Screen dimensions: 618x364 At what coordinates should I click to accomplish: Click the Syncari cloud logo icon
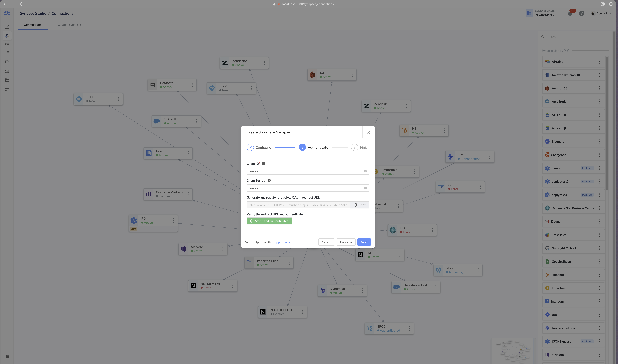pos(7,13)
